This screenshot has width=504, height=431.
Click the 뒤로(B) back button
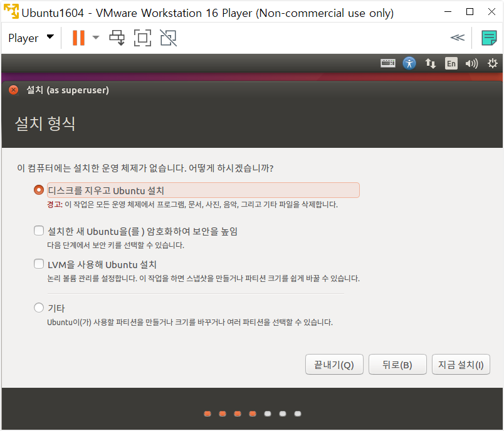(397, 365)
